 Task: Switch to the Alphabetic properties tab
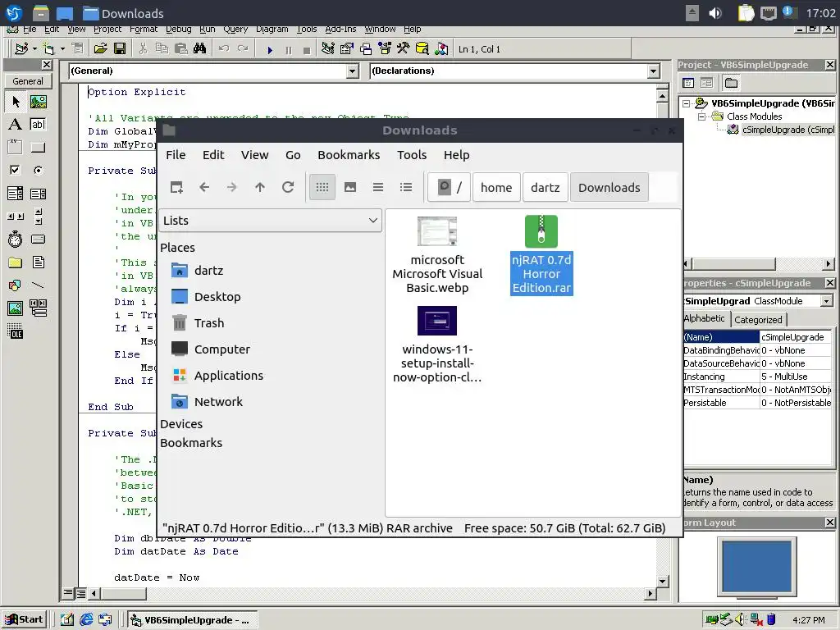[704, 318]
